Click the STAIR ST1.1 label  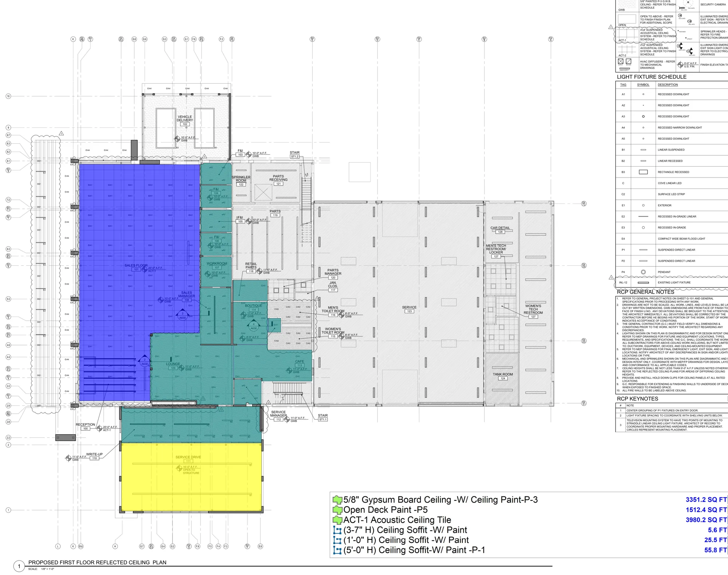click(x=323, y=417)
